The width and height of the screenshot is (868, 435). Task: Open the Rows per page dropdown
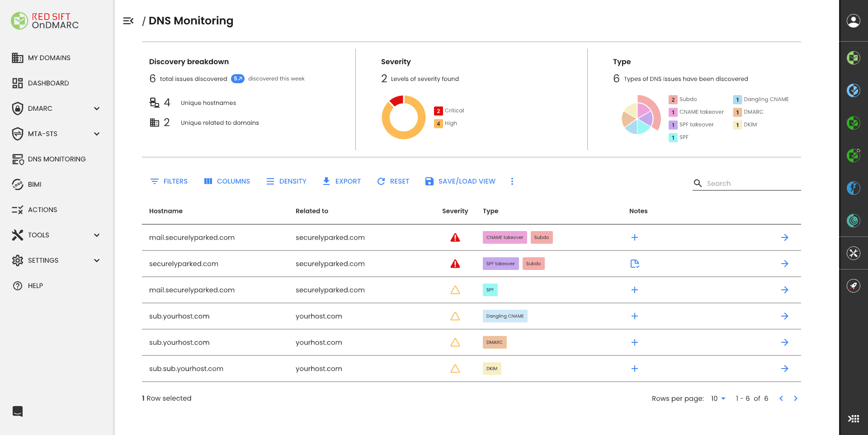tap(718, 398)
